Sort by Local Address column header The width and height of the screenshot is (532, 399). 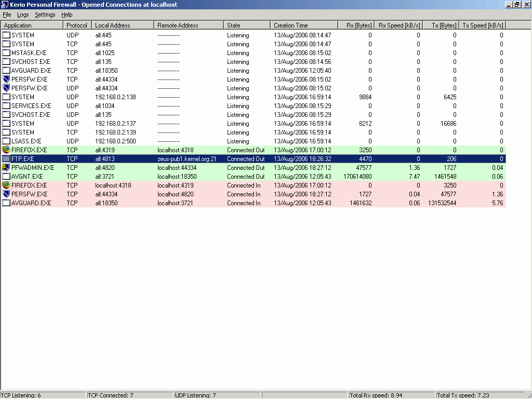(x=123, y=25)
